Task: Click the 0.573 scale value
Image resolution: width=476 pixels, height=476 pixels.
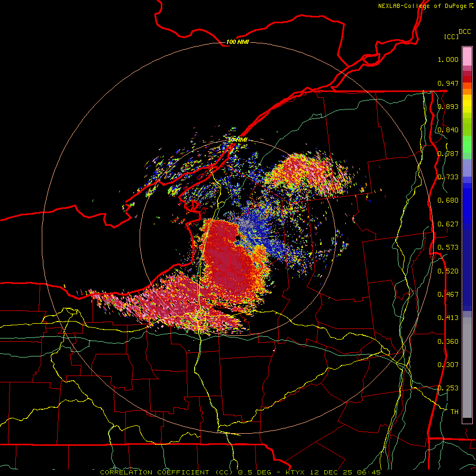Action: click(x=448, y=248)
